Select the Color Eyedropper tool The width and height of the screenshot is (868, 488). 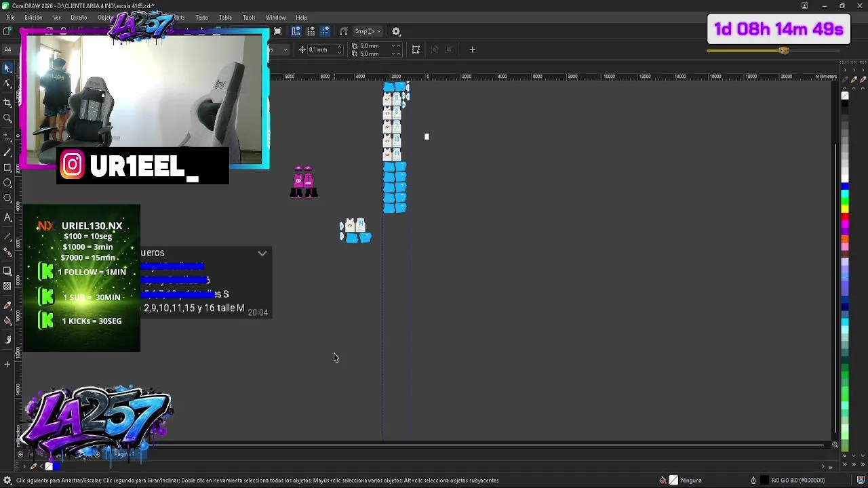click(x=7, y=305)
